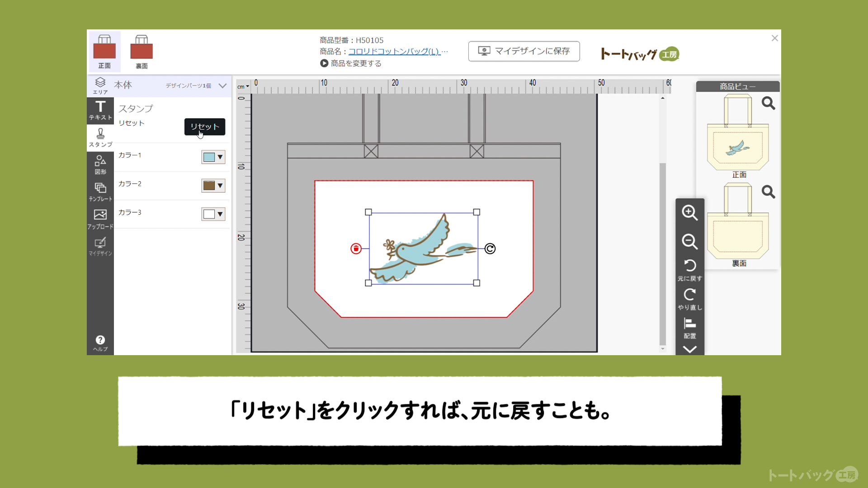Image resolution: width=868 pixels, height=488 pixels.
Task: Open the cm unit dropdown on ruler
Action: (x=243, y=87)
